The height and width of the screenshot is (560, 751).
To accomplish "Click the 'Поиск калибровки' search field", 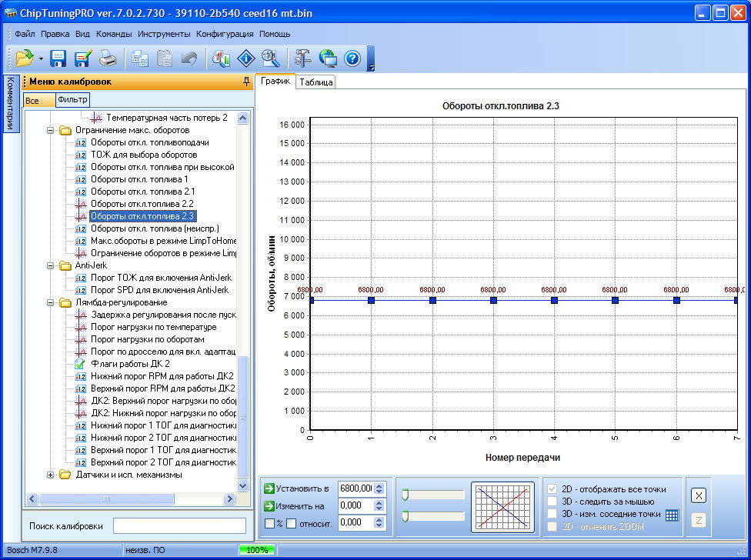I will click(x=179, y=525).
